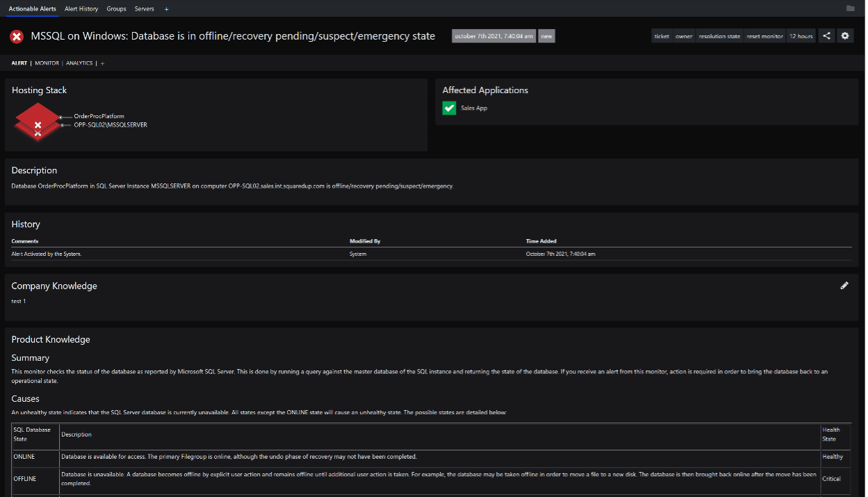Click the reset monitor button
This screenshot has height=497, width=868.
764,36
